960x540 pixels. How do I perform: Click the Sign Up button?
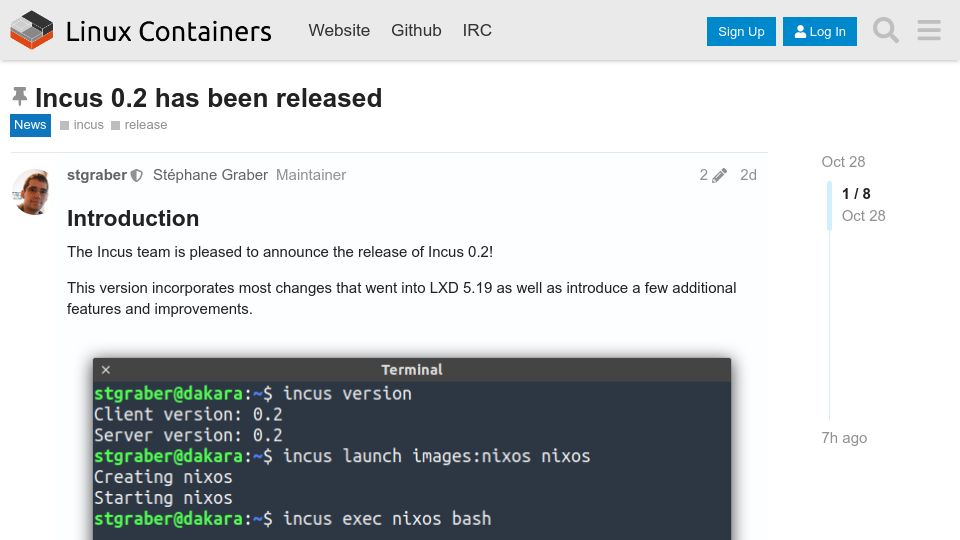coord(741,31)
